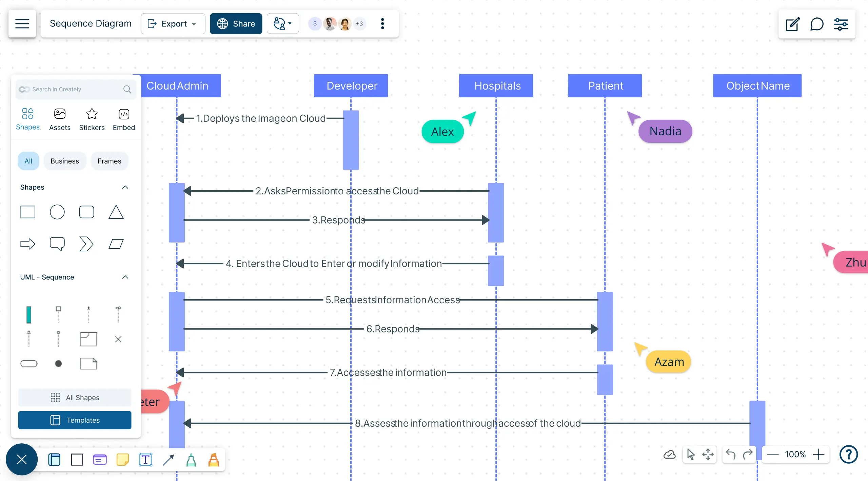Click the Settings/sliders icon top right
Screen dimensions: 868x481
pos(841,24)
